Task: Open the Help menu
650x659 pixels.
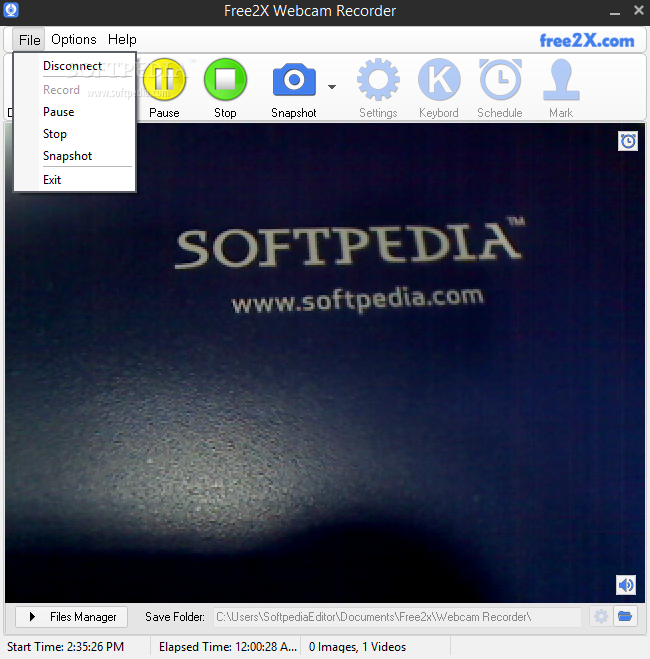Action: point(122,40)
